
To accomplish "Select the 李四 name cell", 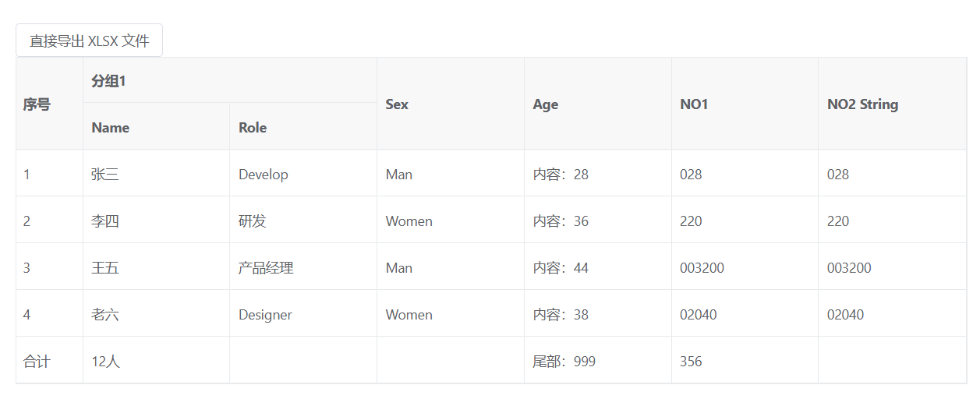I will click(105, 221).
